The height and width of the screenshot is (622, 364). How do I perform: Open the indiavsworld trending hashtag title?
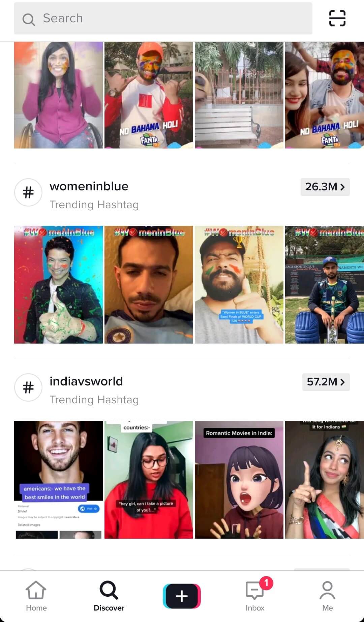coord(86,381)
